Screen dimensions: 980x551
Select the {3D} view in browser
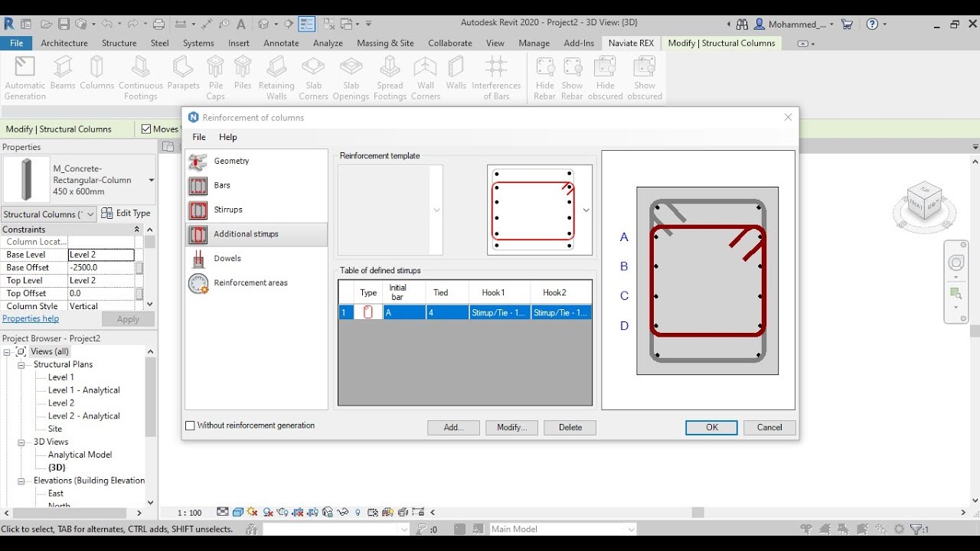[57, 468]
